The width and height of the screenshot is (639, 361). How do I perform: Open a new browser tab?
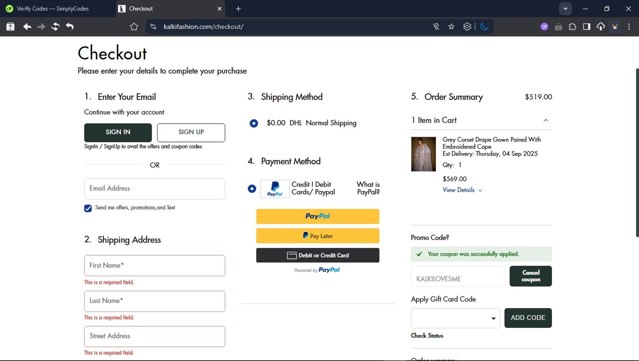pyautogui.click(x=238, y=9)
